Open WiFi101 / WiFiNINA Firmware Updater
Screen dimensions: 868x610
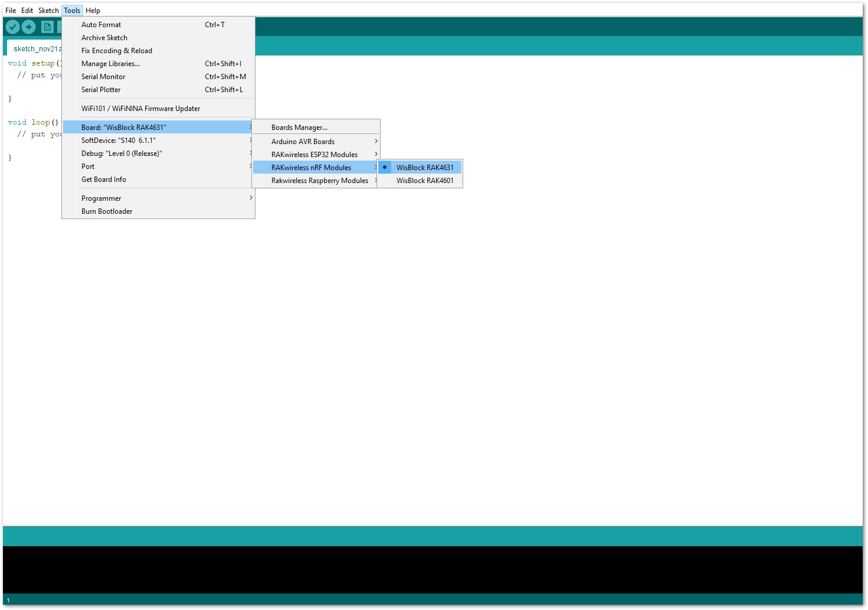click(x=158, y=109)
